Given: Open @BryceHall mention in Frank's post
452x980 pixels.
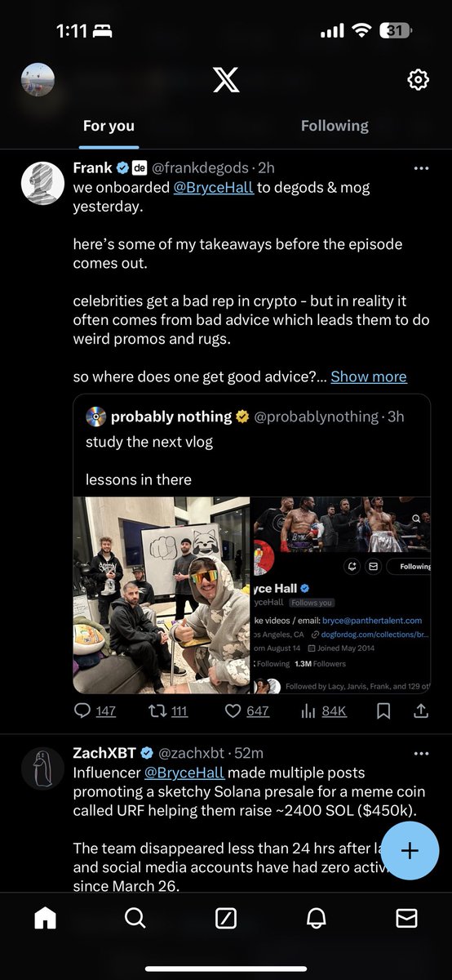Looking at the screenshot, I should (214, 187).
